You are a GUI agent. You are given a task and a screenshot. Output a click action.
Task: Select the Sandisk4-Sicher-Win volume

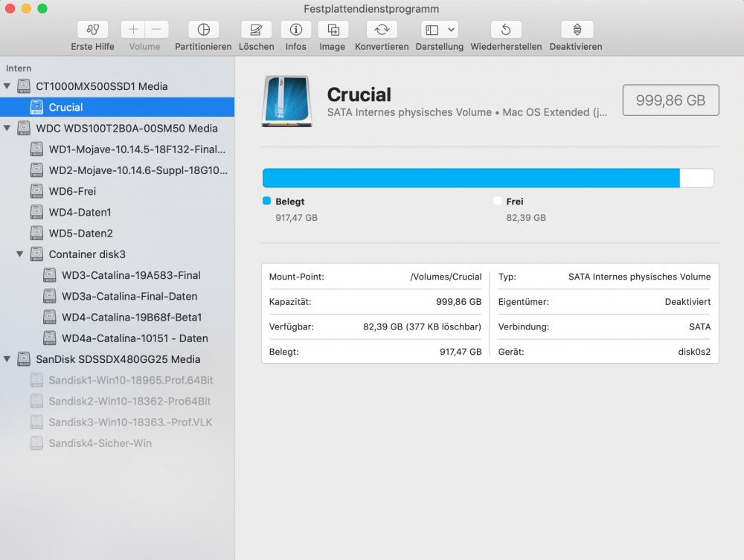(x=118, y=443)
